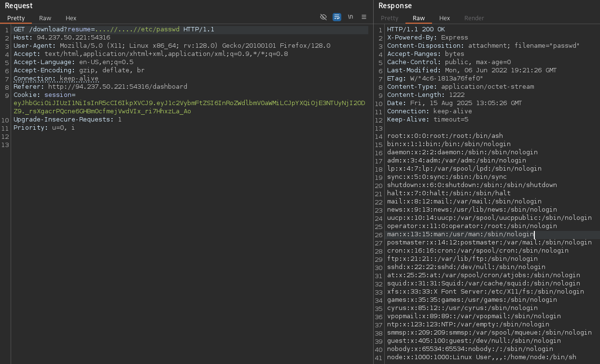600x364 pixels.
Task: Click the User-Agent header line
Action: pyautogui.click(x=172, y=46)
